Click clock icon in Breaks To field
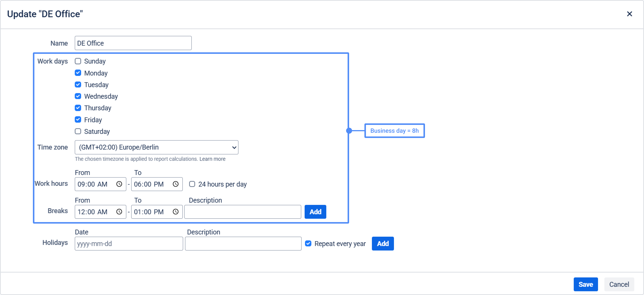 tap(175, 212)
